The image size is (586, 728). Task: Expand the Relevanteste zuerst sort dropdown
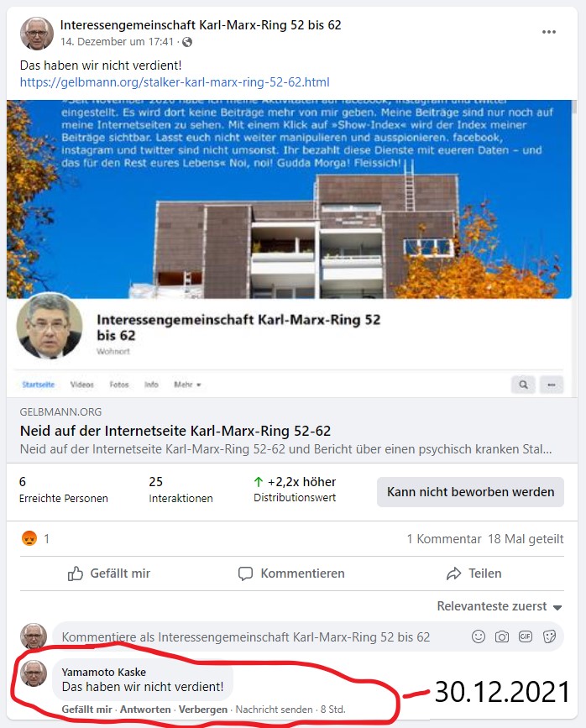click(500, 606)
